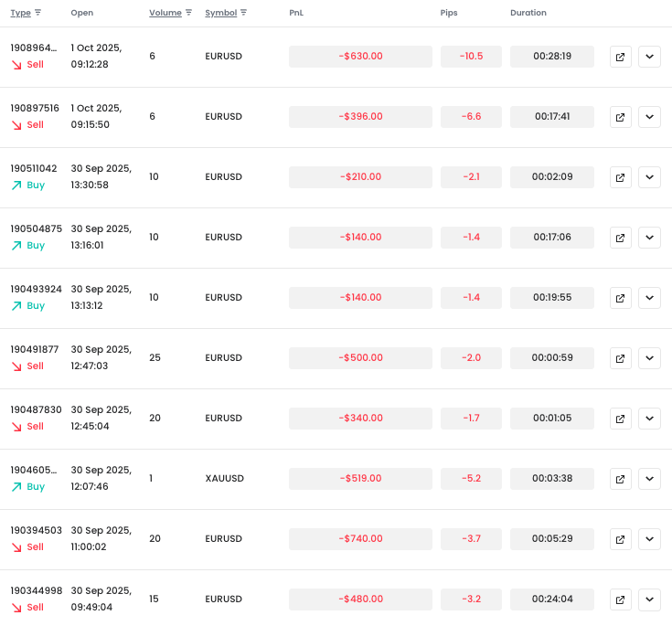Click trade ID 190511042
This screenshot has height=626, width=672.
click(x=34, y=168)
